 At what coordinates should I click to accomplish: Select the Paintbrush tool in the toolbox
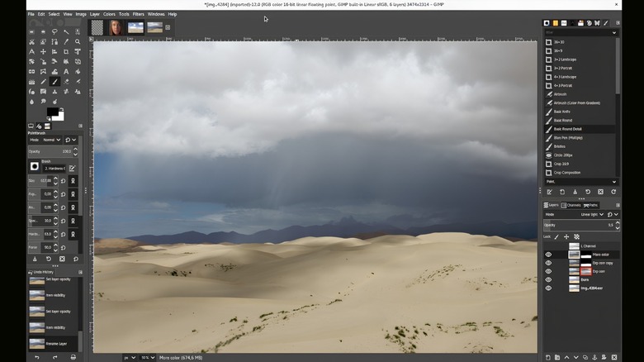pyautogui.click(x=54, y=82)
